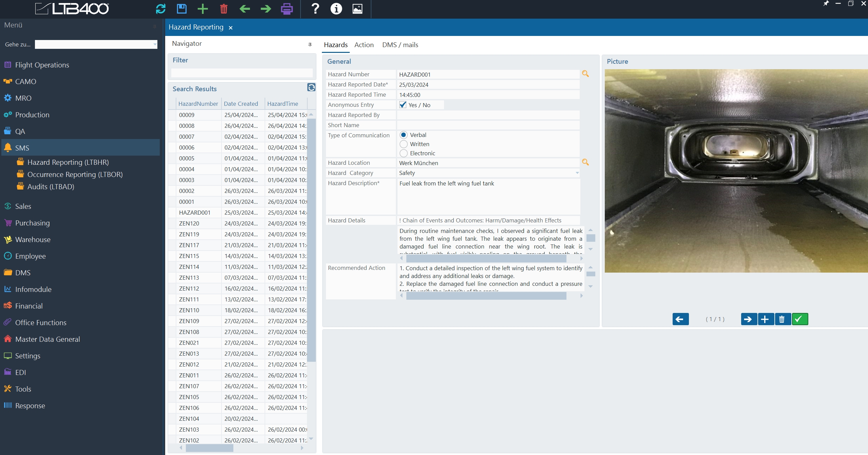Open the Hazard Category dropdown
Viewport: 868px width, 455px height.
click(x=577, y=173)
